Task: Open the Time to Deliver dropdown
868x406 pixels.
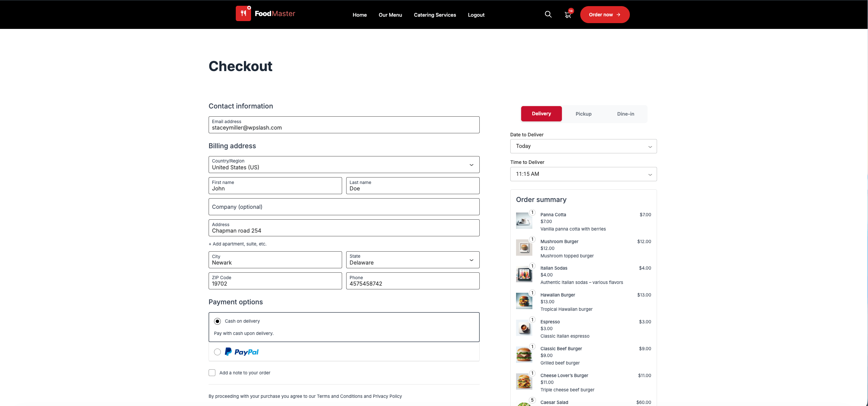Action: pos(583,174)
